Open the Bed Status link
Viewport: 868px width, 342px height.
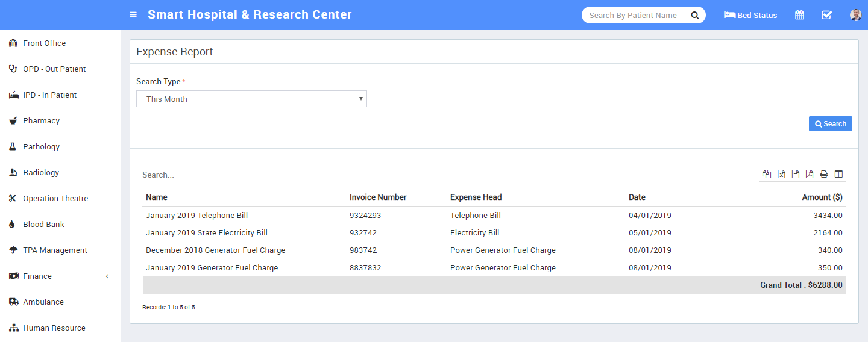point(750,15)
